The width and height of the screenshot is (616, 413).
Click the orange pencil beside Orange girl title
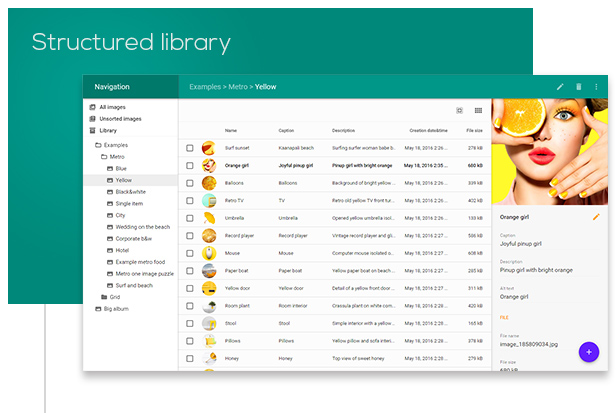tap(596, 217)
